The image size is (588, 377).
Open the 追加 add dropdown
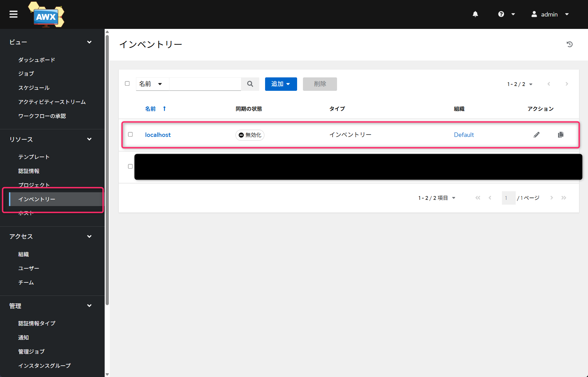point(281,84)
